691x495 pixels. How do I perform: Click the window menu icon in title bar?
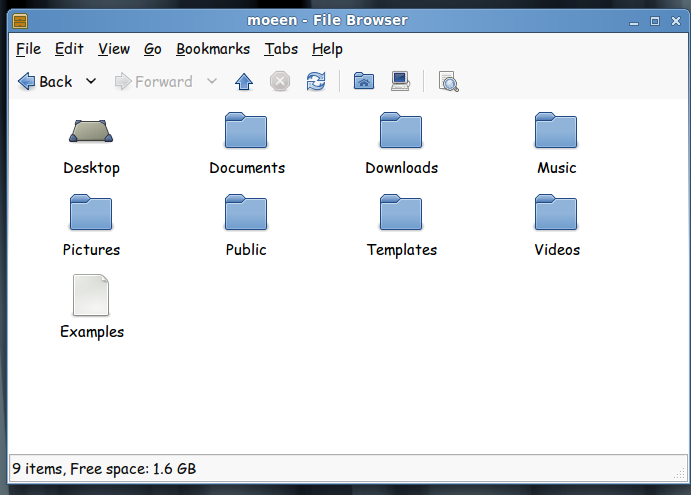pos(20,21)
